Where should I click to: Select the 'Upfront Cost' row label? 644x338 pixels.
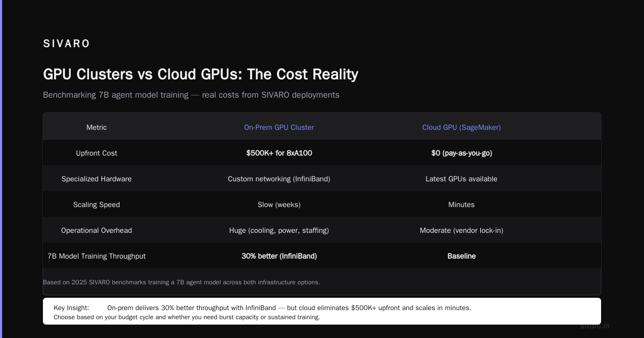pyautogui.click(x=97, y=153)
